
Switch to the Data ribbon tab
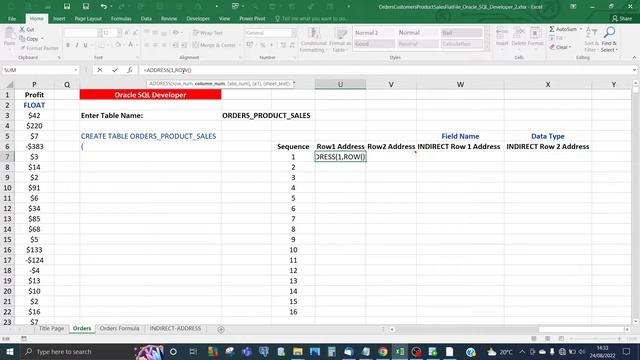(x=146, y=19)
